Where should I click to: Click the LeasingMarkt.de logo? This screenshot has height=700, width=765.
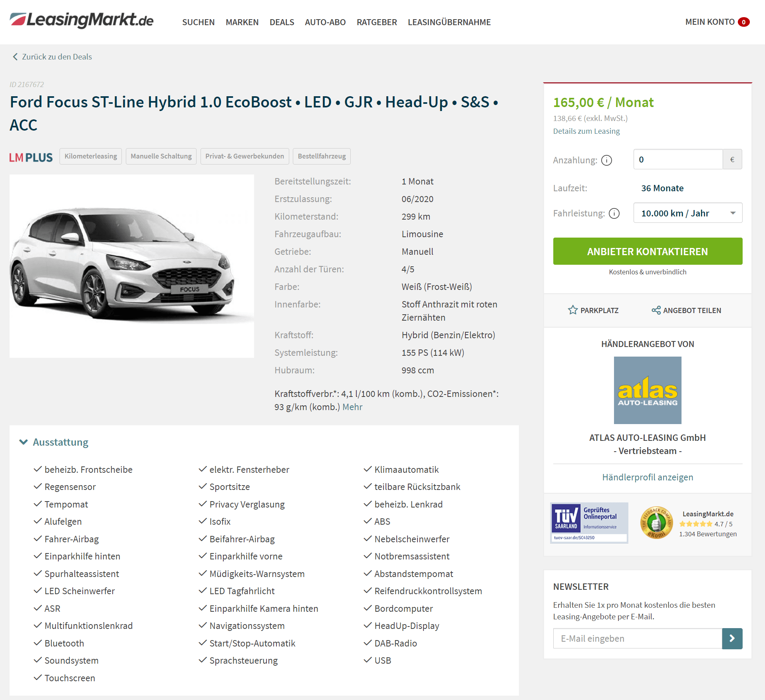(81, 20)
